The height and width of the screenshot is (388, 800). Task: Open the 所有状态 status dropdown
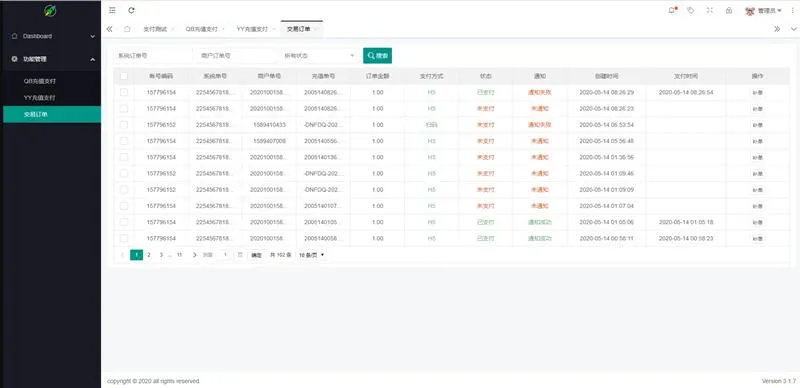319,56
